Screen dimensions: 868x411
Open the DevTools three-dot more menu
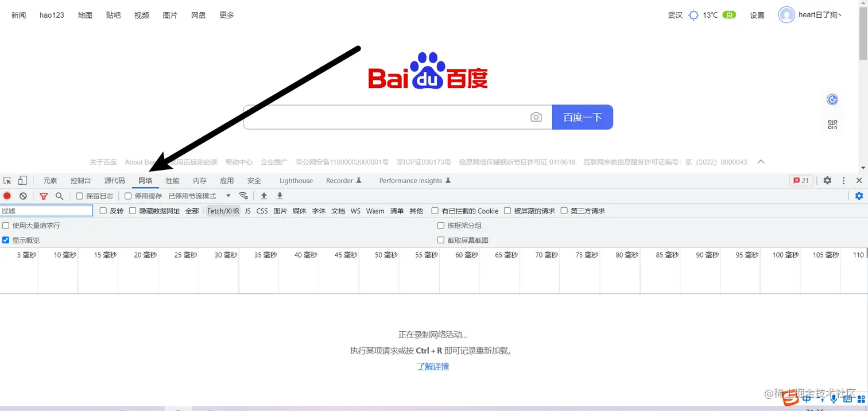843,180
